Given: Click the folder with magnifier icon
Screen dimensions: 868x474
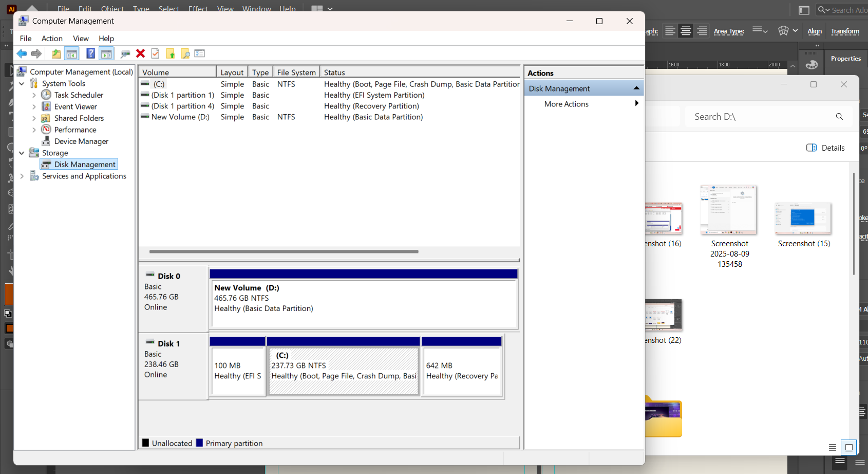Looking at the screenshot, I should tap(185, 53).
